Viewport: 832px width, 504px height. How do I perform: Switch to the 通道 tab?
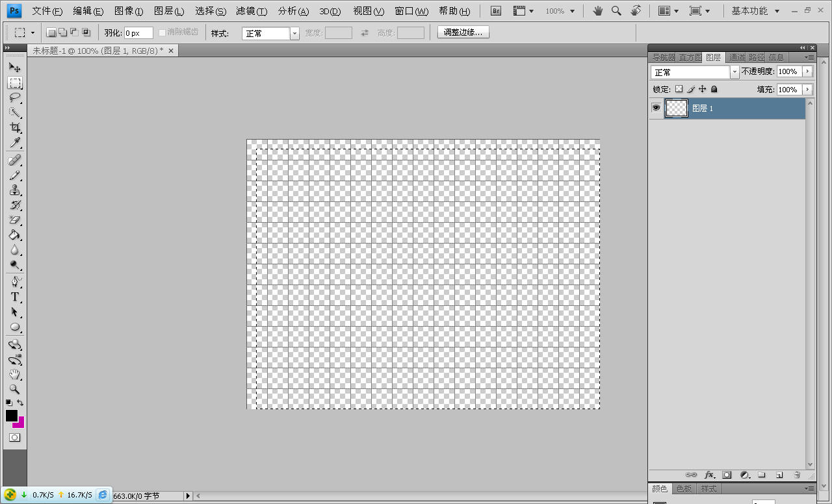tap(736, 58)
